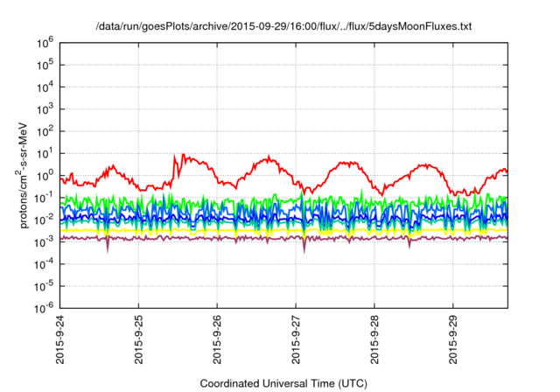Click the 10^-3 y-axis tick label
Viewport: 560px width, 392px height.
45,241
